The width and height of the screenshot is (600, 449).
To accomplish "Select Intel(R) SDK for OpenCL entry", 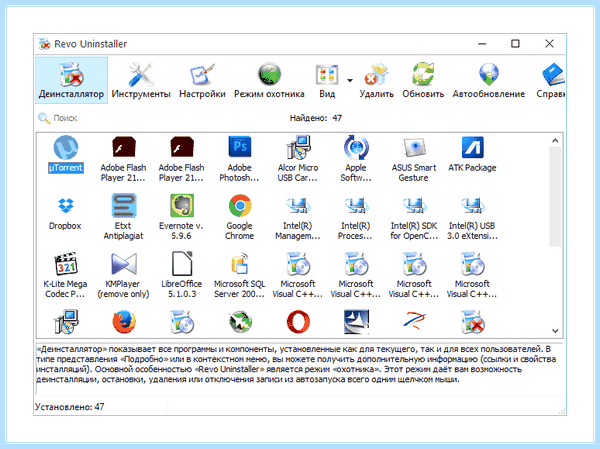I will click(414, 218).
